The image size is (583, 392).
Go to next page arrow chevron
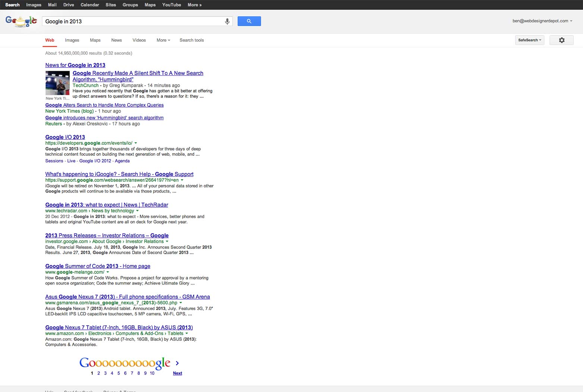pos(177,363)
